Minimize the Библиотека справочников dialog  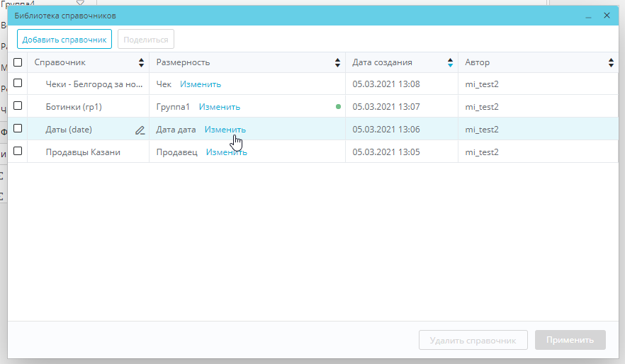pyautogui.click(x=588, y=16)
